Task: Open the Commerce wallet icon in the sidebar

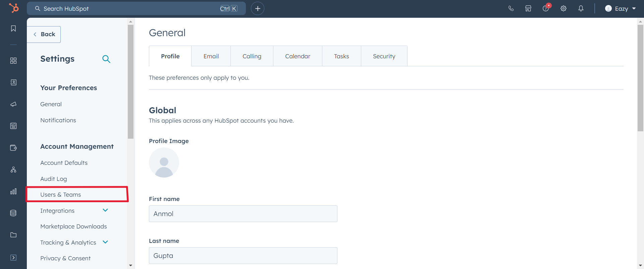Action: click(13, 148)
